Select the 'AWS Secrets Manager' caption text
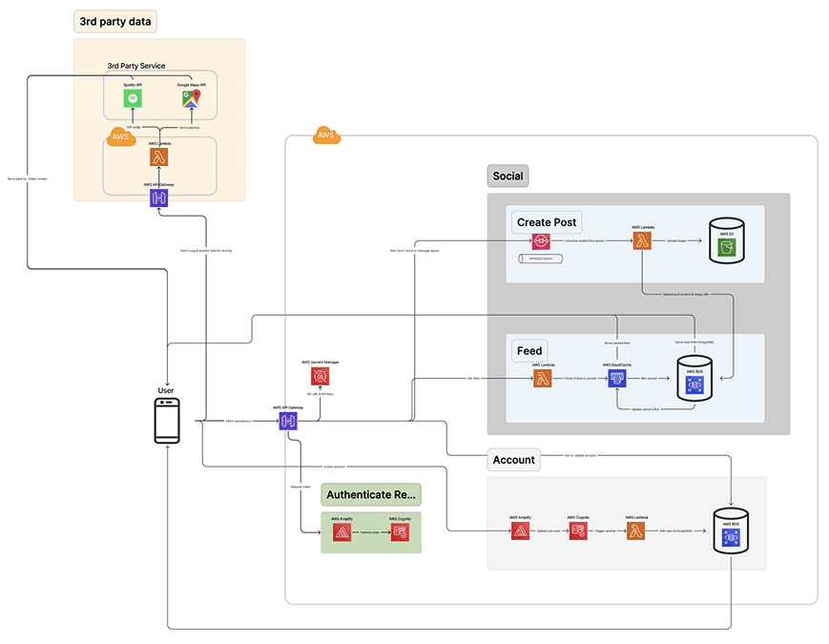829x644 pixels. coord(320,363)
